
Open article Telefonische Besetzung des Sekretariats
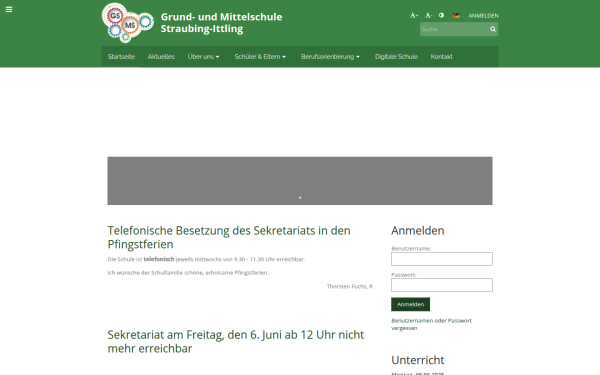[x=229, y=237]
